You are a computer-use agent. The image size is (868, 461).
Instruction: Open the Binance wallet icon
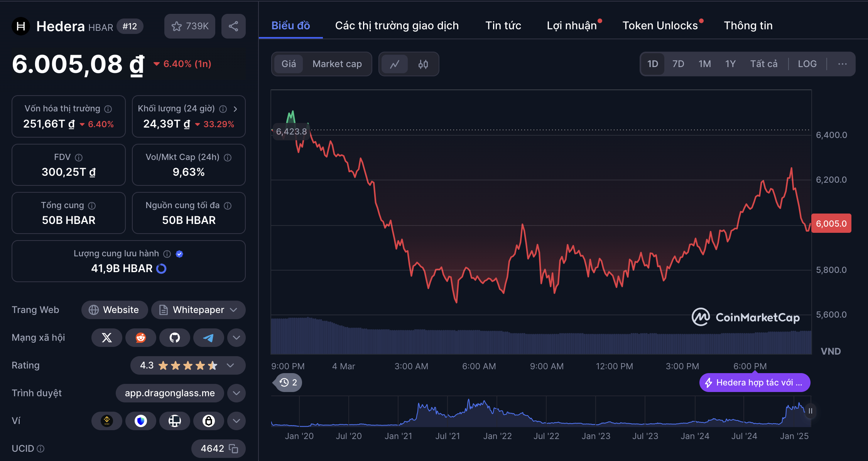(107, 421)
